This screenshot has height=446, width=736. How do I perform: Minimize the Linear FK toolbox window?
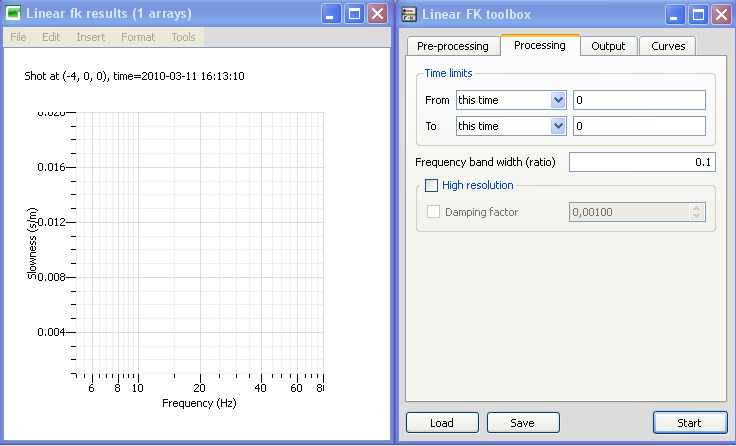[675, 14]
